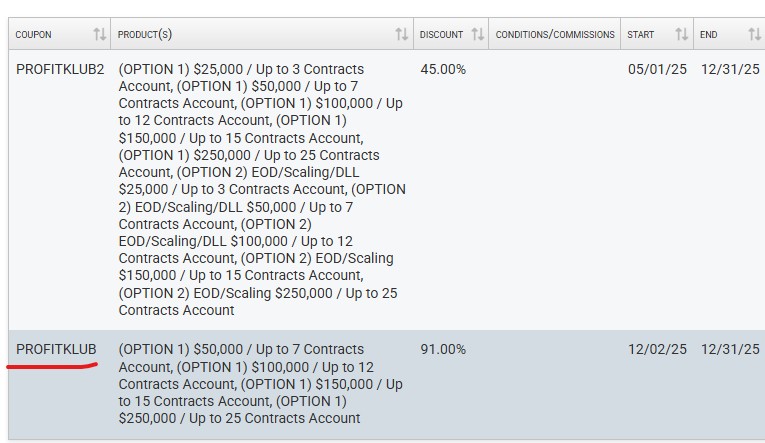Image resolution: width=765 pixels, height=443 pixels.
Task: Click the CONDITIONS/COMMISSIONS column header
Action: tap(555, 35)
